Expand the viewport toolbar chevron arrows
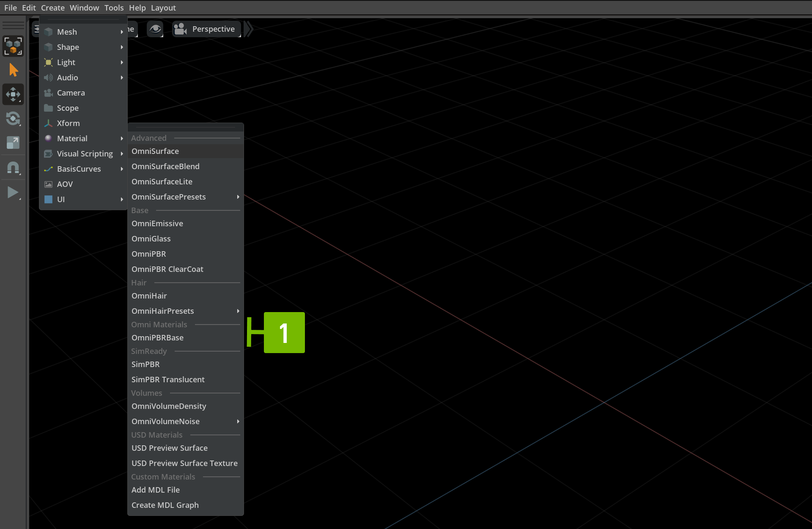 (249, 29)
